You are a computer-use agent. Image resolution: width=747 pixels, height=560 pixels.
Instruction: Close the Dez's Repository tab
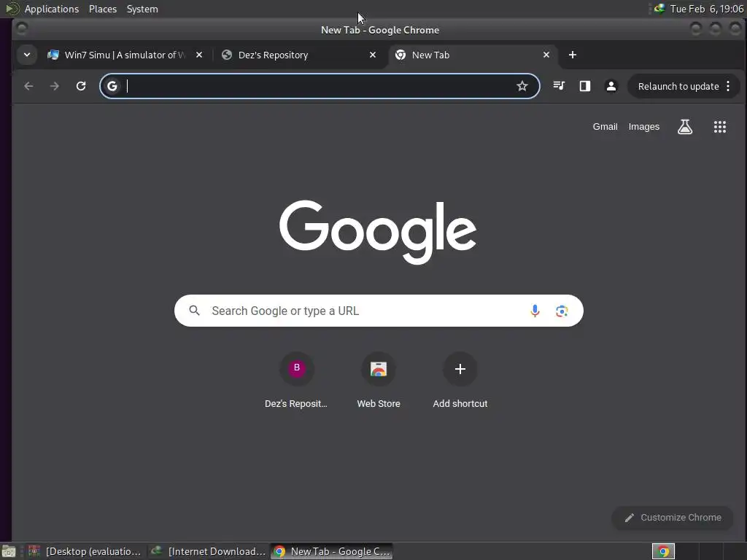click(373, 55)
